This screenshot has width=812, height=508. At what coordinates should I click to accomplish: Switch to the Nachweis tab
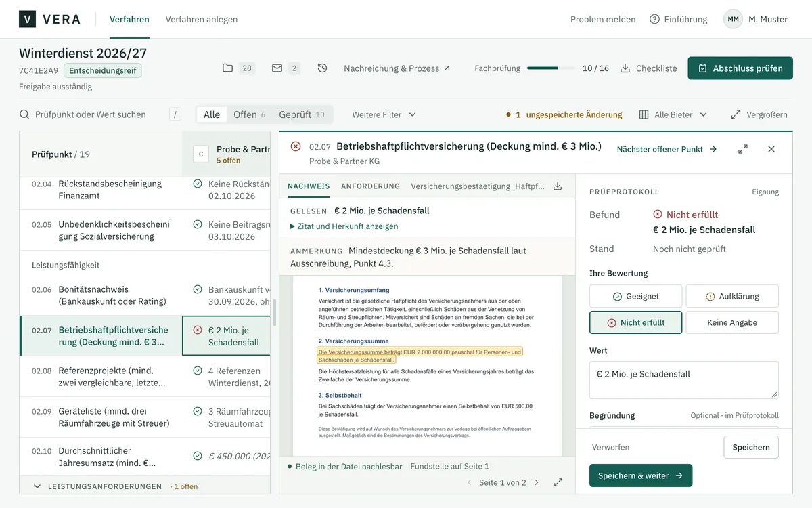coord(309,186)
